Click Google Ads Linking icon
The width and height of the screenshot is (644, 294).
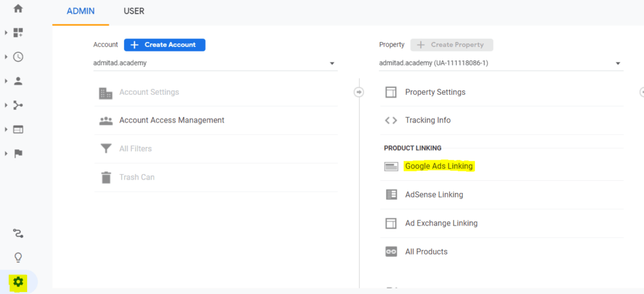pos(391,166)
